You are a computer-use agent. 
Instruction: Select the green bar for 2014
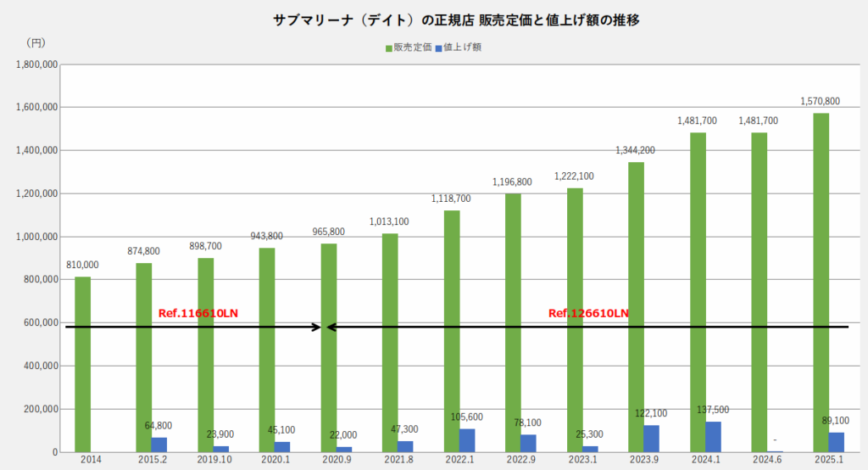tap(83, 365)
